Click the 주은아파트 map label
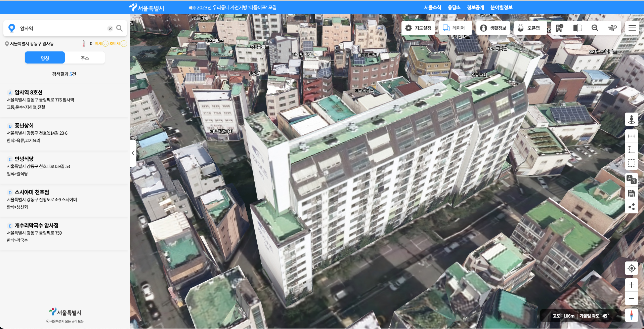This screenshot has width=644, height=329. coord(260,47)
